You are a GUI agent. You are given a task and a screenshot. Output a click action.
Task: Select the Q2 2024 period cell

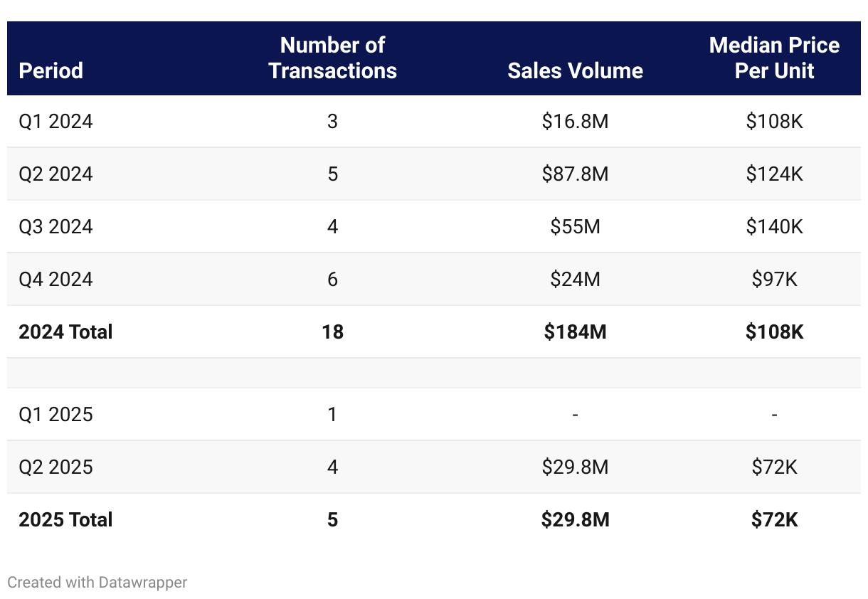coord(55,174)
